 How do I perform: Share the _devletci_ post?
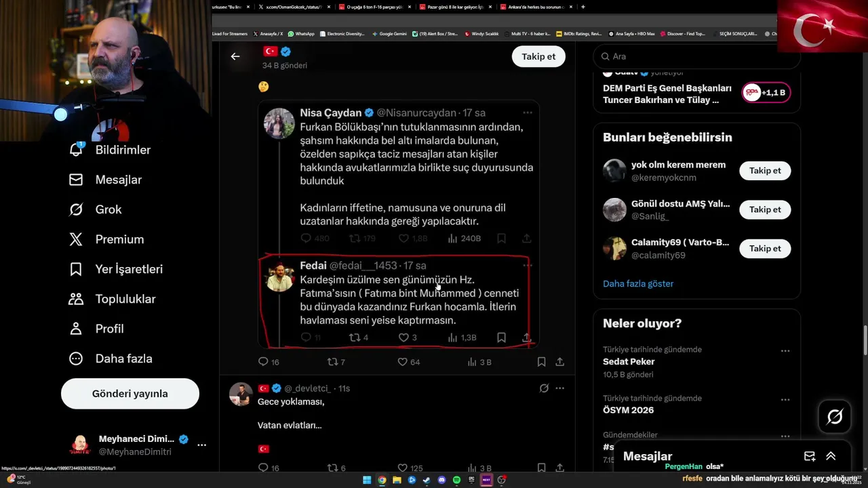[560, 468]
